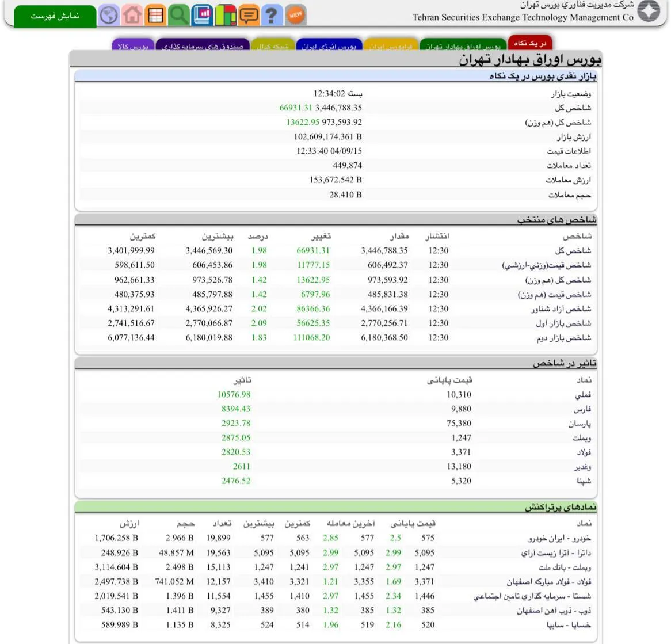Screen dimensions: 671x644
Task: Open the شپنا symbol link
Action: pos(584,481)
